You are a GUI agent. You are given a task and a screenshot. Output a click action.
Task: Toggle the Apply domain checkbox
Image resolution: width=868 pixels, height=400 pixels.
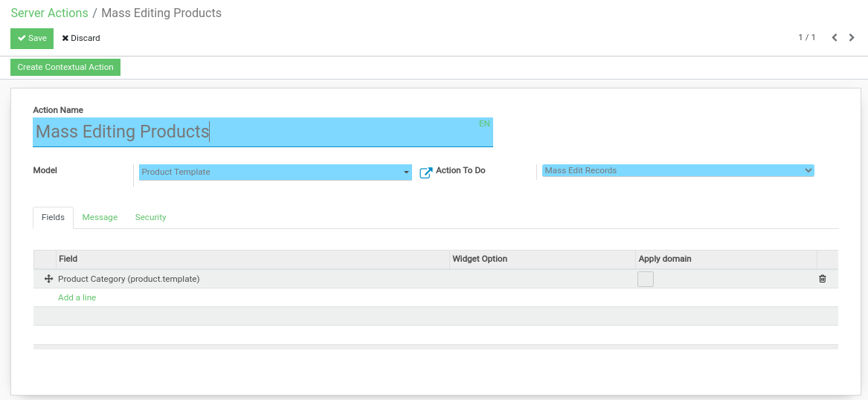[x=646, y=279]
